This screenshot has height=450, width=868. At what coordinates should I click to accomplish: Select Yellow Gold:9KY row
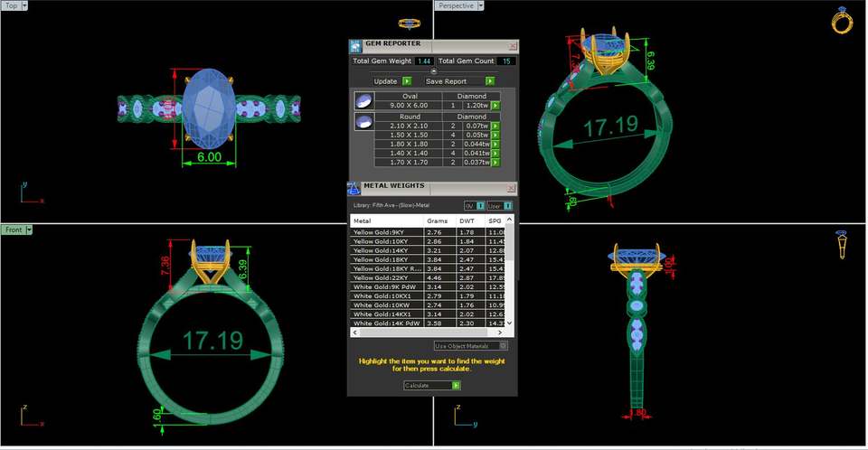tap(428, 232)
